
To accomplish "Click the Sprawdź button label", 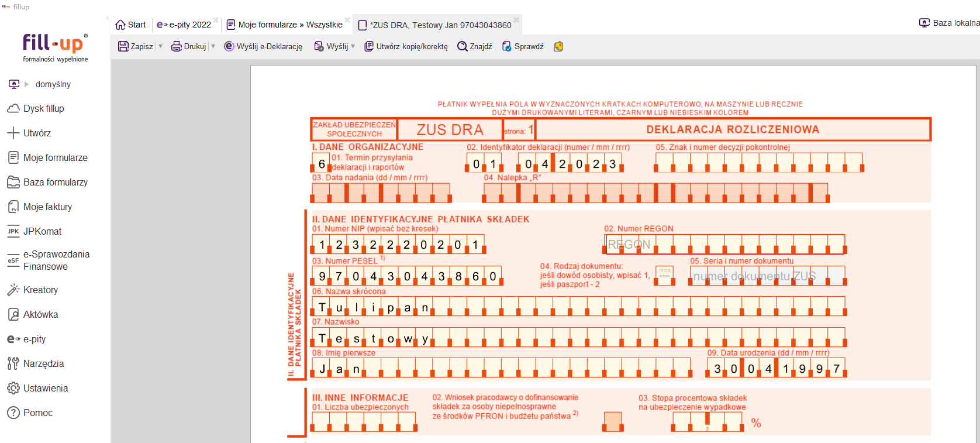I will [x=529, y=47].
